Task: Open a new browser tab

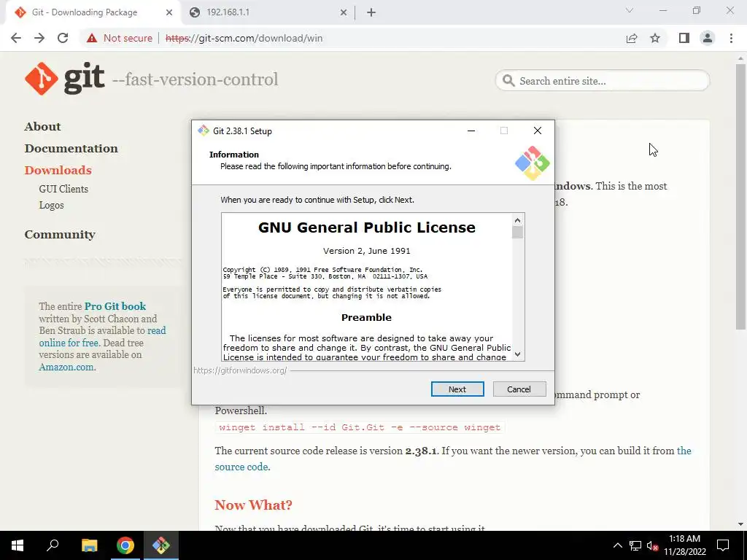Action: (371, 12)
